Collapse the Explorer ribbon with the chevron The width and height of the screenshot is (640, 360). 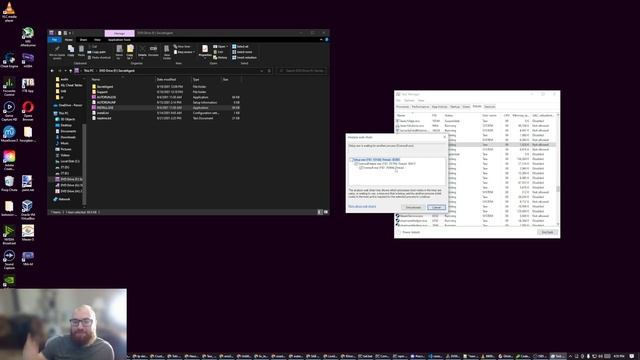321,40
